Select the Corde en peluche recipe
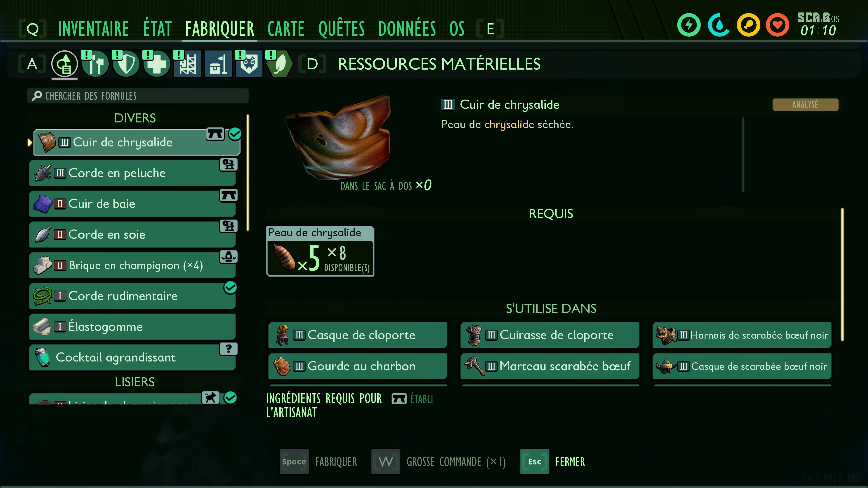Image resolution: width=868 pixels, height=488 pixels. pyautogui.click(x=132, y=173)
